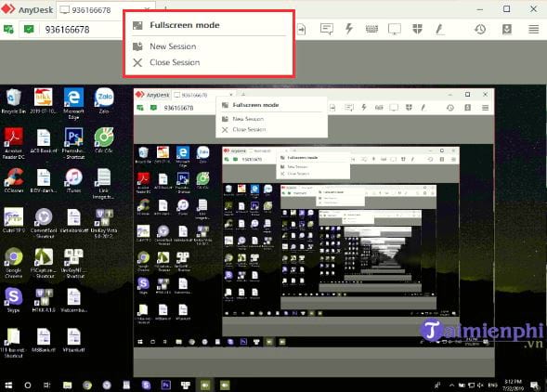Open the session history clock icon
Image resolution: width=547 pixels, height=392 pixels.
480,29
